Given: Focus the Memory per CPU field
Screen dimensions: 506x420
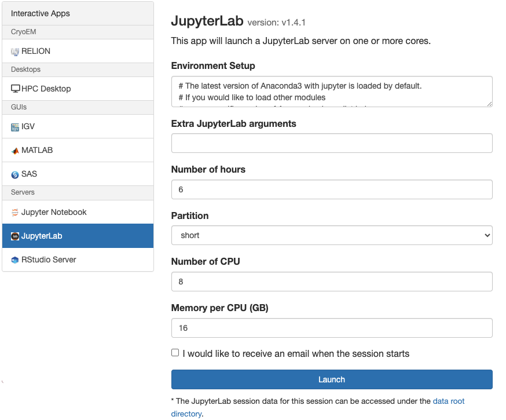Looking at the screenshot, I should pyautogui.click(x=332, y=328).
